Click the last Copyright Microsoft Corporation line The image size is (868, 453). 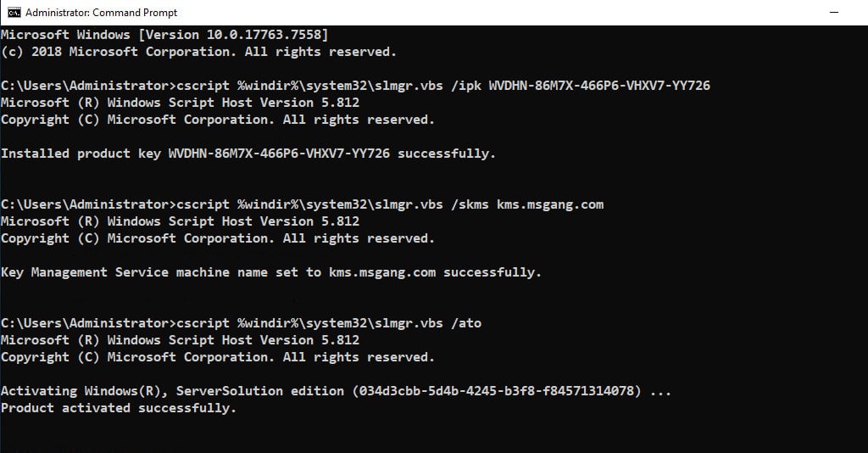pos(218,357)
